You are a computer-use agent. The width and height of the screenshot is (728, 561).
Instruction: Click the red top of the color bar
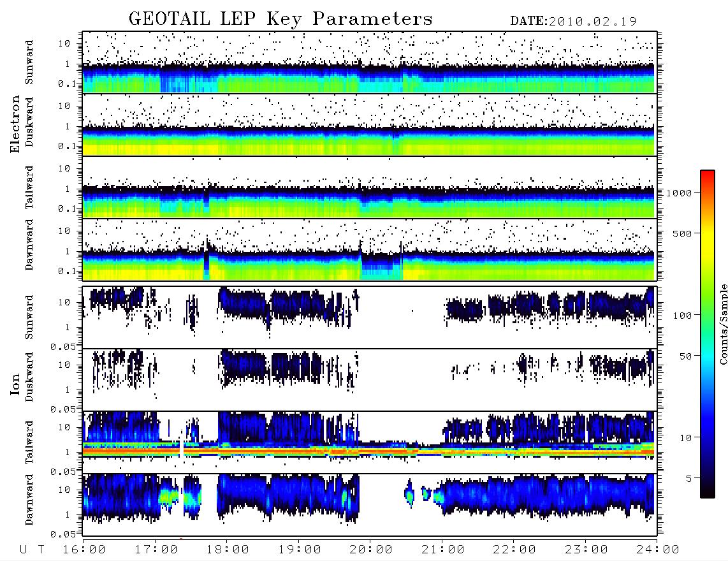coord(708,177)
